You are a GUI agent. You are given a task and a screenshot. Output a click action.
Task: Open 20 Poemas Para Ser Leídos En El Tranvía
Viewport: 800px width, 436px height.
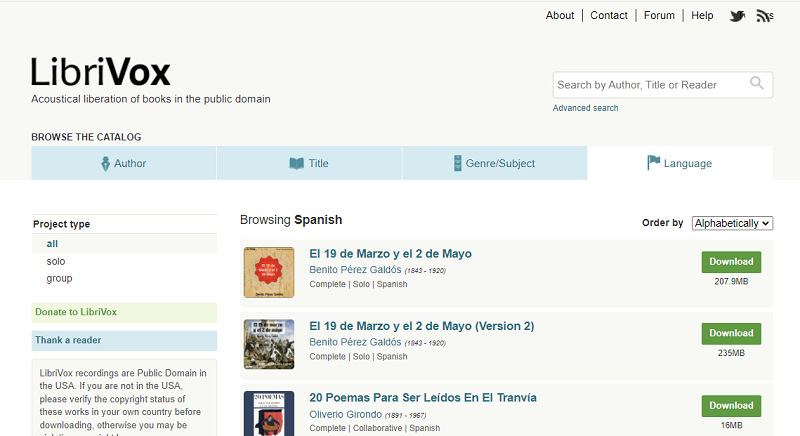tap(423, 398)
